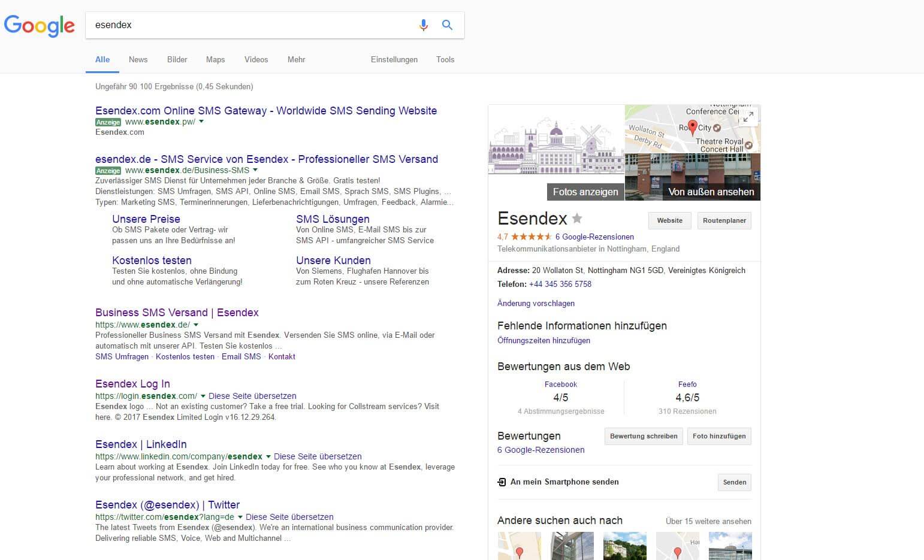Open Esendex.com Online SMS Gateway ad
The width and height of the screenshot is (924, 560).
[266, 111]
